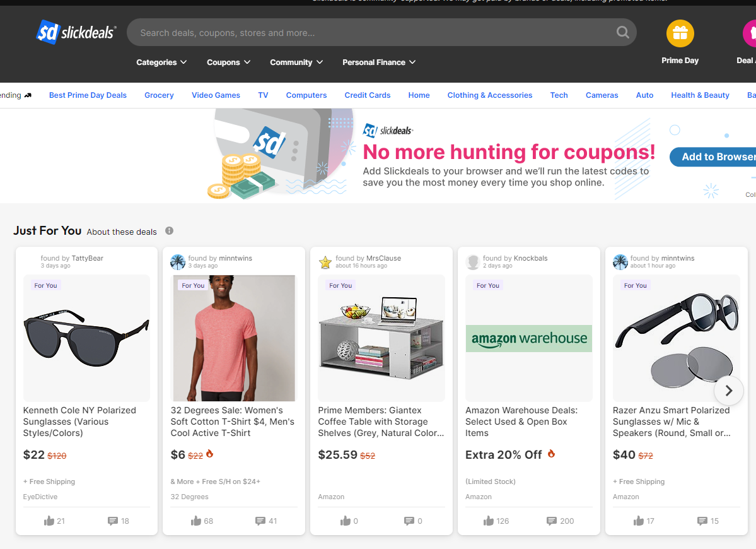Open the Grocery tab
The image size is (756, 549).
[x=159, y=95]
